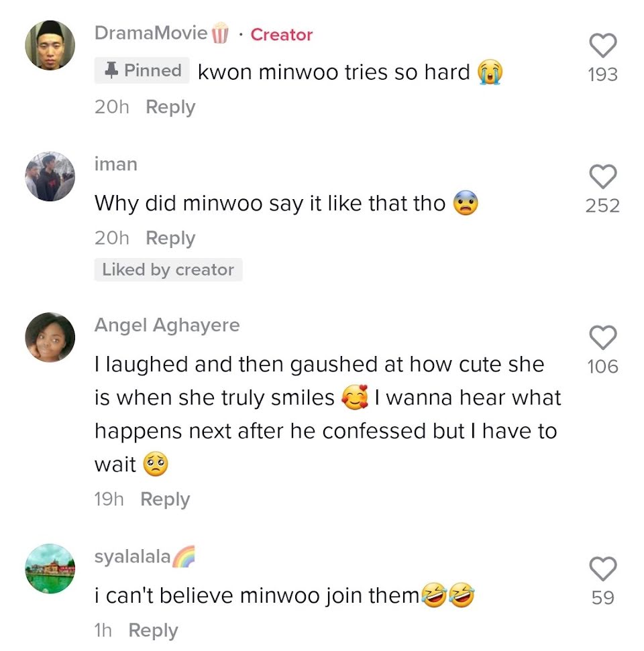
Task: Tap the Liked by creator label
Action: click(x=168, y=270)
